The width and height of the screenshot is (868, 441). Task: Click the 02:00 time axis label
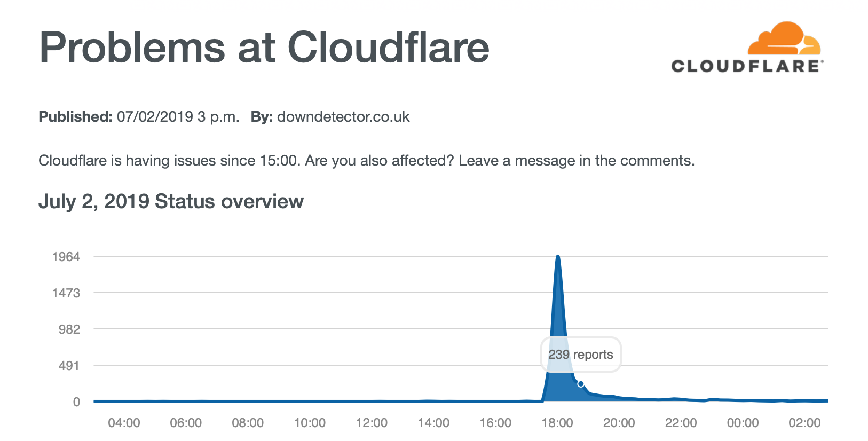804,423
